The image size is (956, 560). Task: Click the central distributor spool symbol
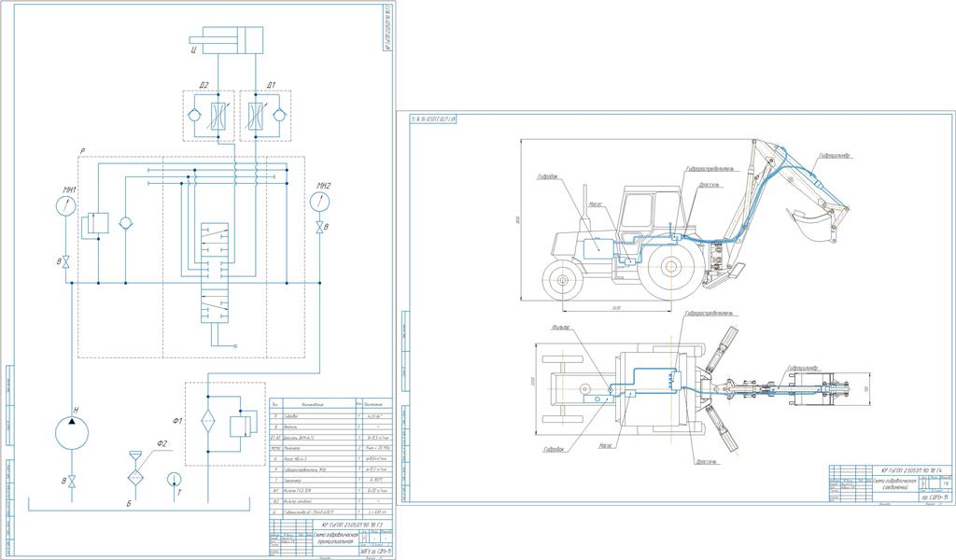(x=215, y=273)
